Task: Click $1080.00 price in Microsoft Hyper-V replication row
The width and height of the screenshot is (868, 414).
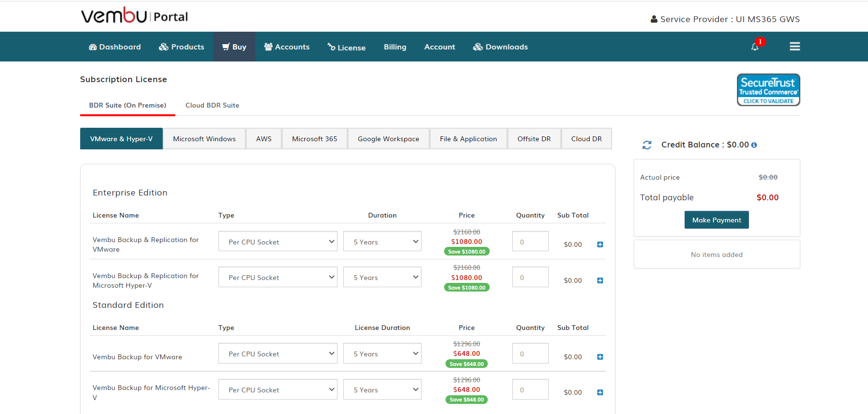Action: [467, 278]
